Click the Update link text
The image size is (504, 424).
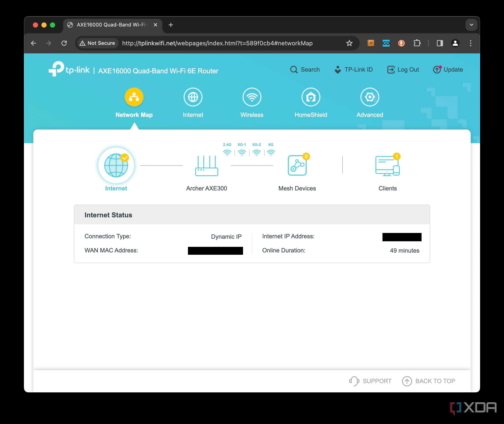coord(453,69)
